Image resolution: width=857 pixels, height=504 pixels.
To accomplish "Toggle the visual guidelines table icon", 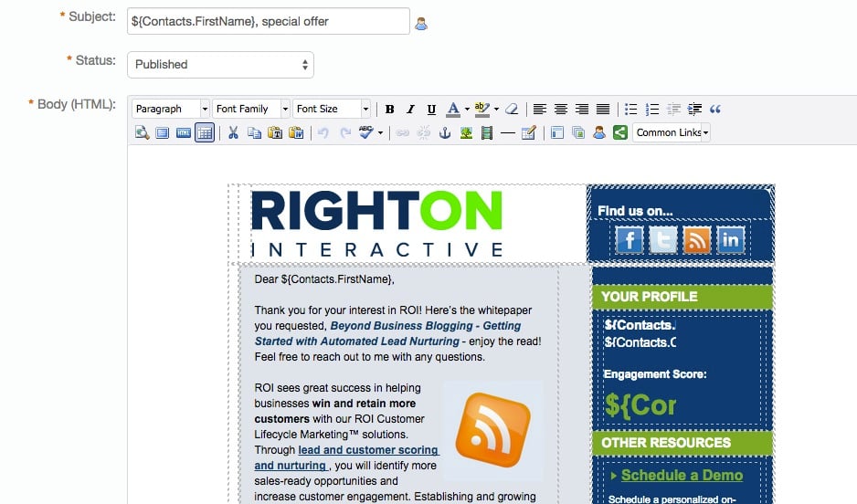I will point(205,133).
